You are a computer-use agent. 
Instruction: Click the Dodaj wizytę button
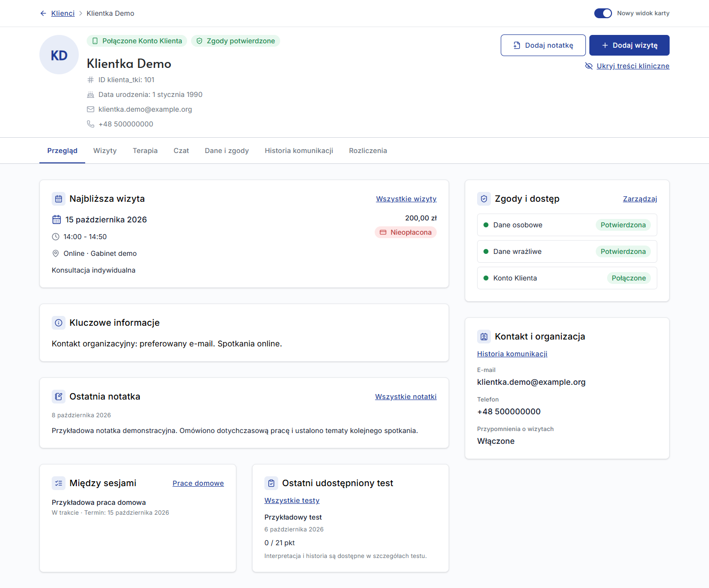[x=629, y=45]
